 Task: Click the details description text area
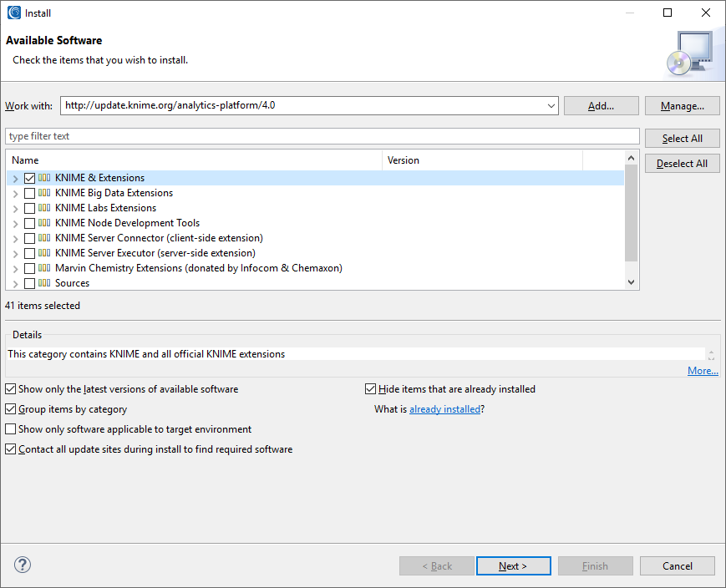coord(356,354)
